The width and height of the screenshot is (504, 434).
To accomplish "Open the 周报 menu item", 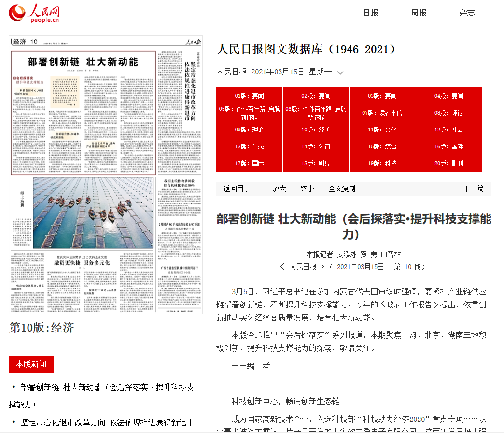I will (x=419, y=13).
